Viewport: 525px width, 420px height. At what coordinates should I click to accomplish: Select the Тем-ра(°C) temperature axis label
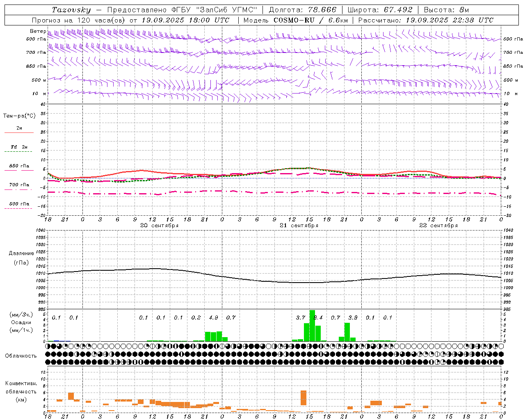click(19, 116)
